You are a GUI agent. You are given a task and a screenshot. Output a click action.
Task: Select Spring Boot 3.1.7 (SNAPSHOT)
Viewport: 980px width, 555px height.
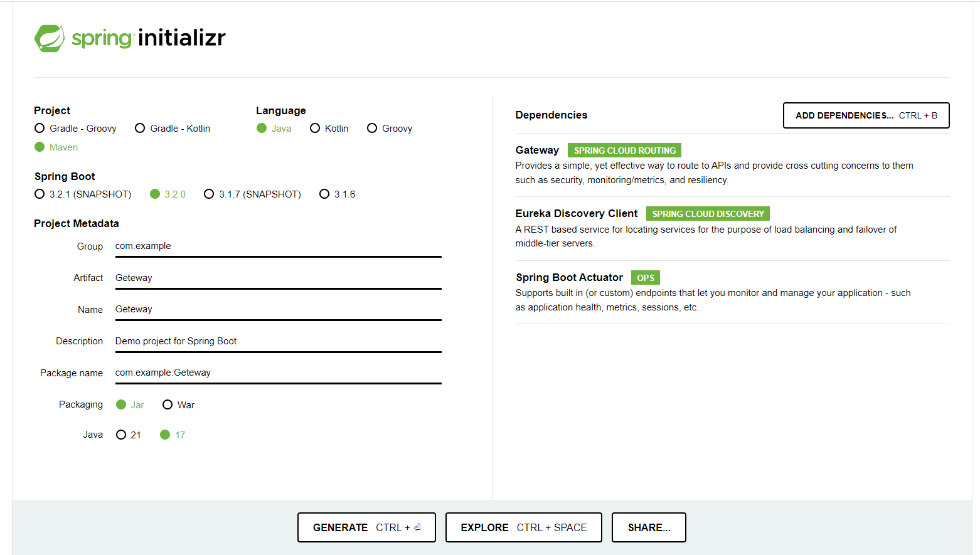pos(209,194)
